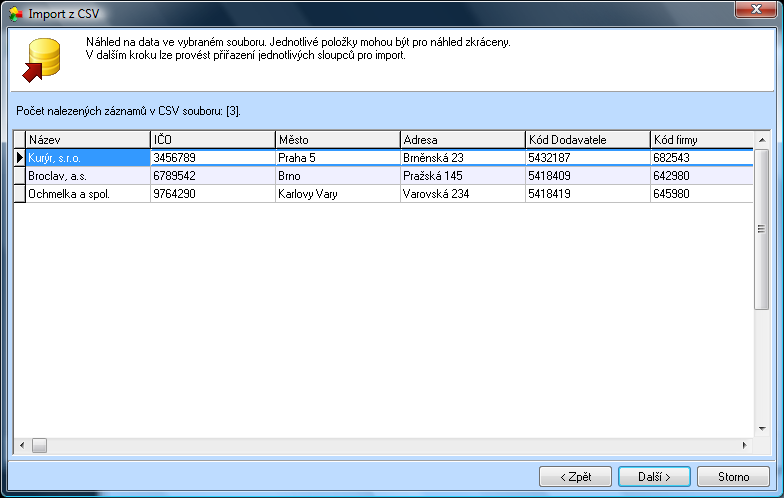
Task: Click the grid's vertical scroll down arrow
Action: tap(762, 429)
